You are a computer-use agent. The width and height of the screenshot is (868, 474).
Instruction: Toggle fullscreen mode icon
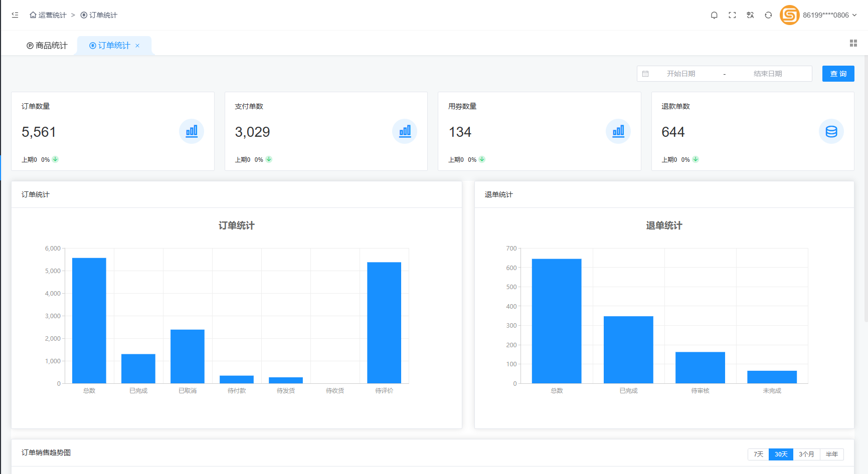click(x=732, y=15)
